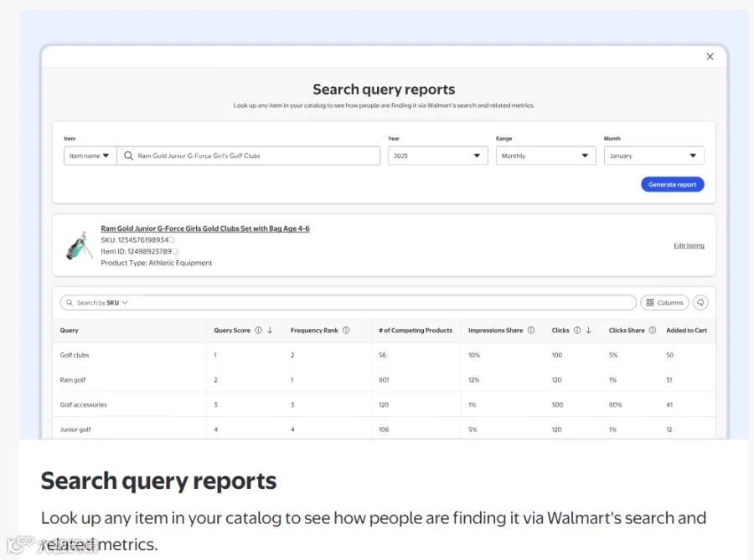Open the Columns button
The height and width of the screenshot is (560, 754).
(664, 302)
